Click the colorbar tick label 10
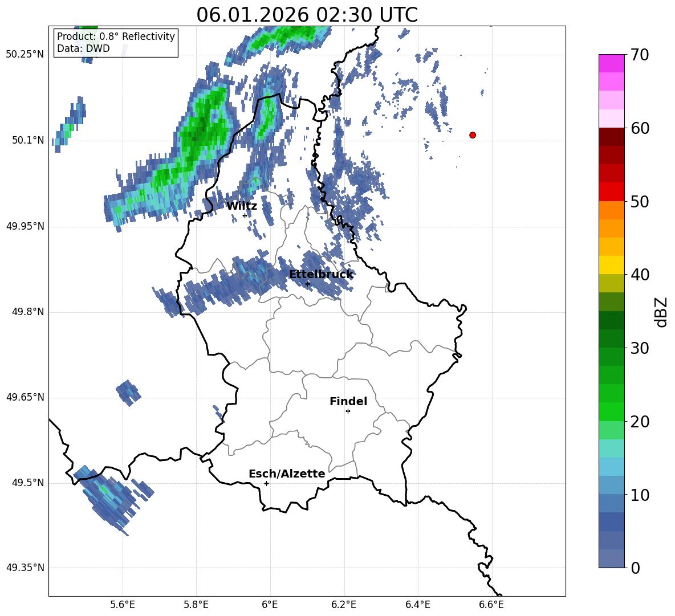This screenshot has height=616, width=675. pyautogui.click(x=640, y=495)
